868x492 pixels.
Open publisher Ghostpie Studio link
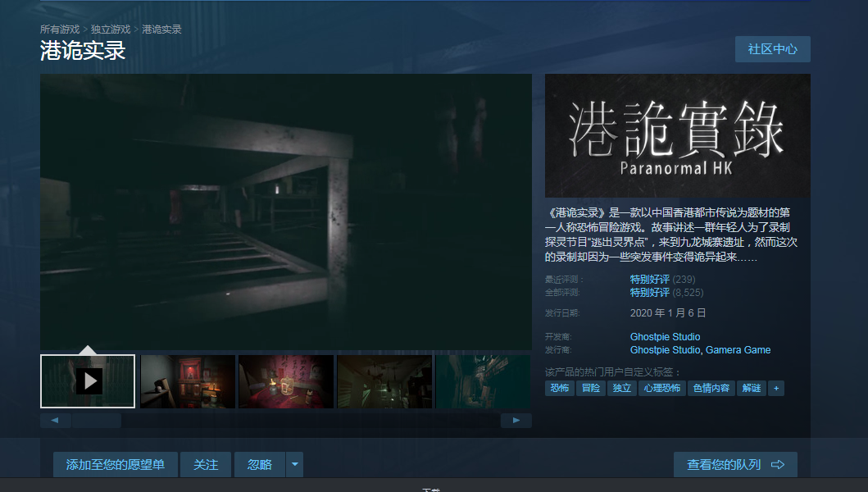[665, 350]
